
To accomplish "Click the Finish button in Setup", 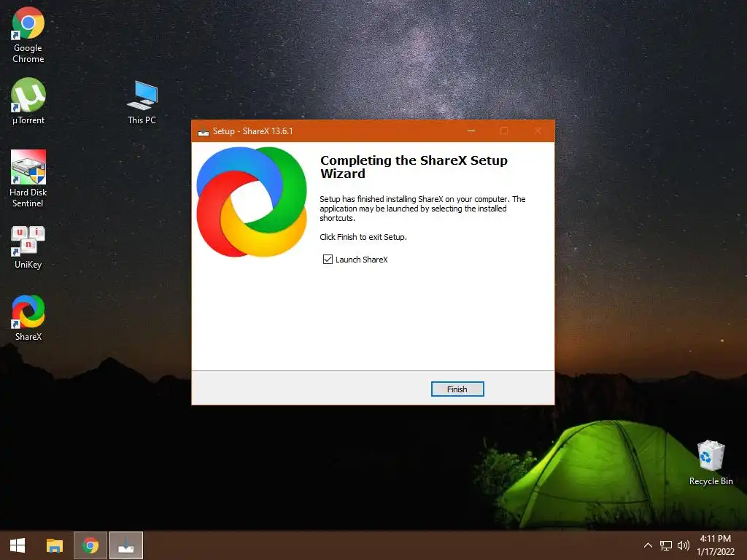I will (457, 389).
